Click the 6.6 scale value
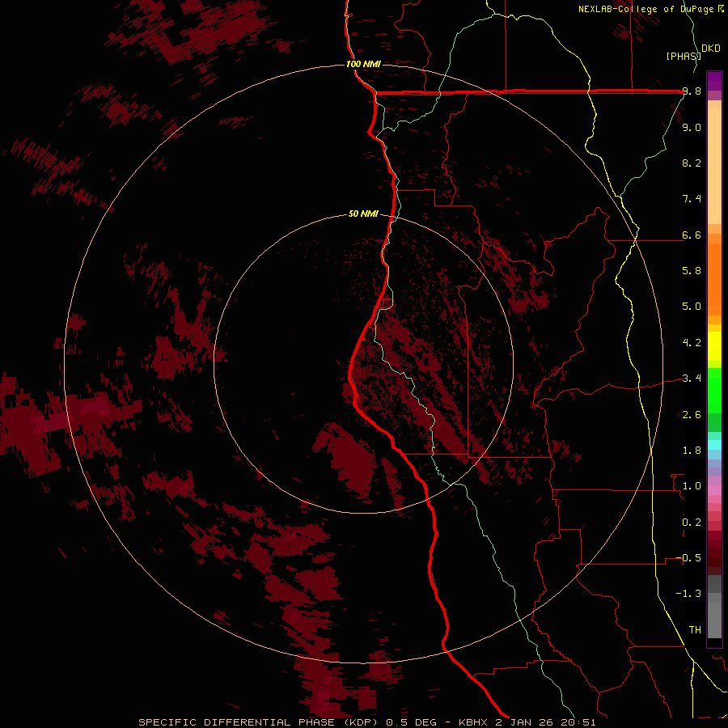Image resolution: width=728 pixels, height=728 pixels. tap(692, 235)
